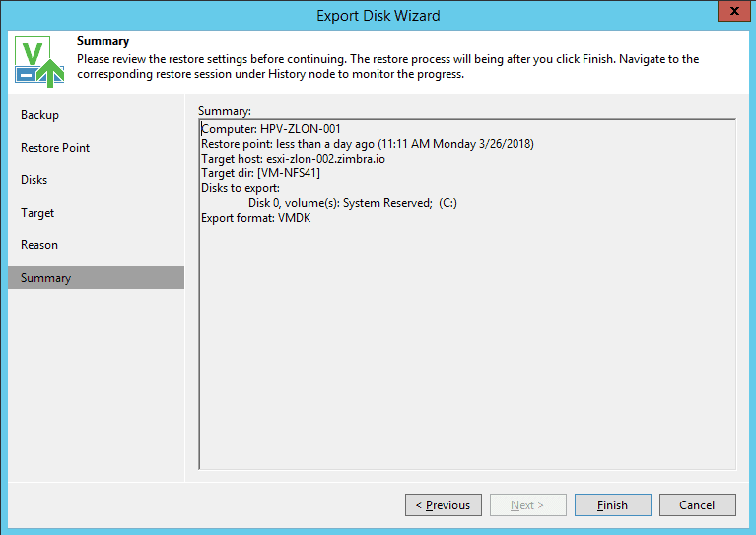Open the Disks wizard step
This screenshot has height=535, width=756.
tap(34, 179)
